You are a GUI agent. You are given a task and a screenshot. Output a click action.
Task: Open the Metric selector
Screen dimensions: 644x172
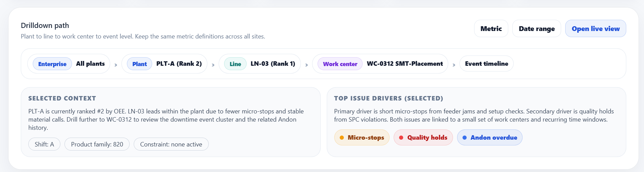pos(491,29)
